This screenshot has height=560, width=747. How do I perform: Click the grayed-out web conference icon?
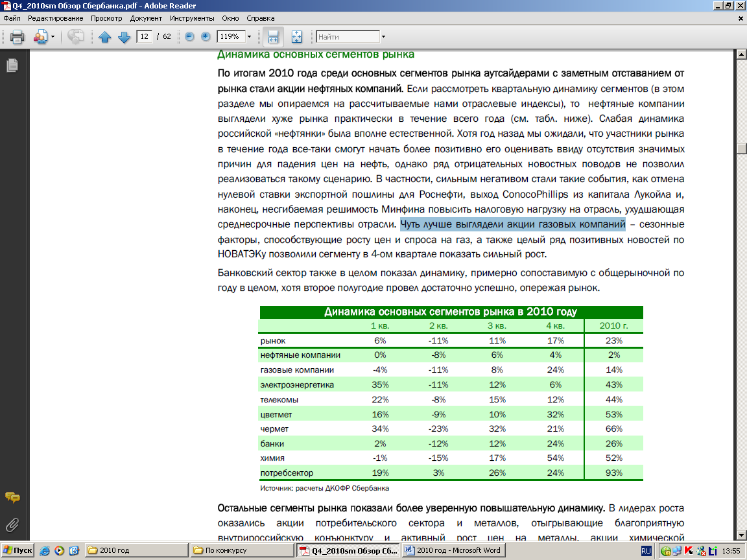tap(75, 37)
